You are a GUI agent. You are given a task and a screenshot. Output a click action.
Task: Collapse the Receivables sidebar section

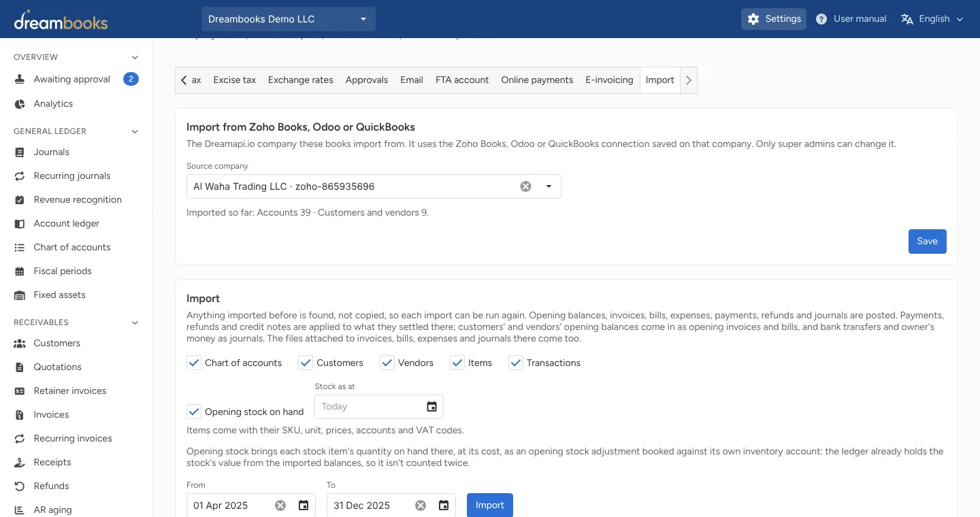point(135,322)
